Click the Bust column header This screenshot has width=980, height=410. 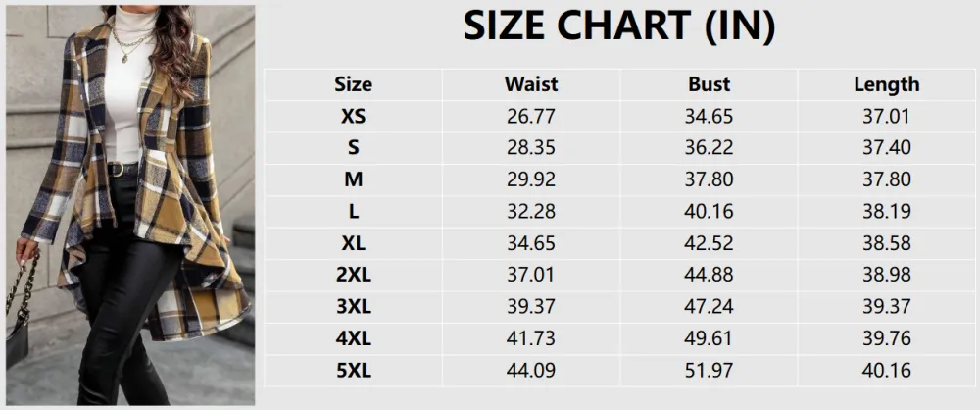coord(709,84)
